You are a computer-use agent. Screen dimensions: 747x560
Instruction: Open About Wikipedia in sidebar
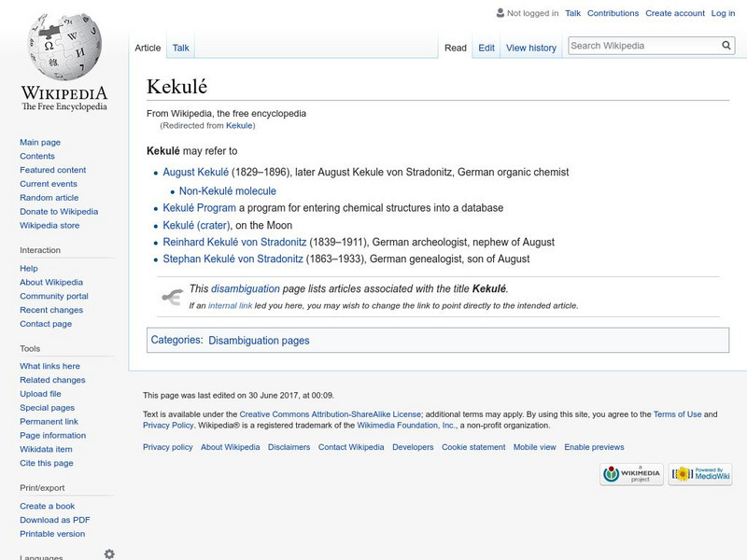[51, 283]
